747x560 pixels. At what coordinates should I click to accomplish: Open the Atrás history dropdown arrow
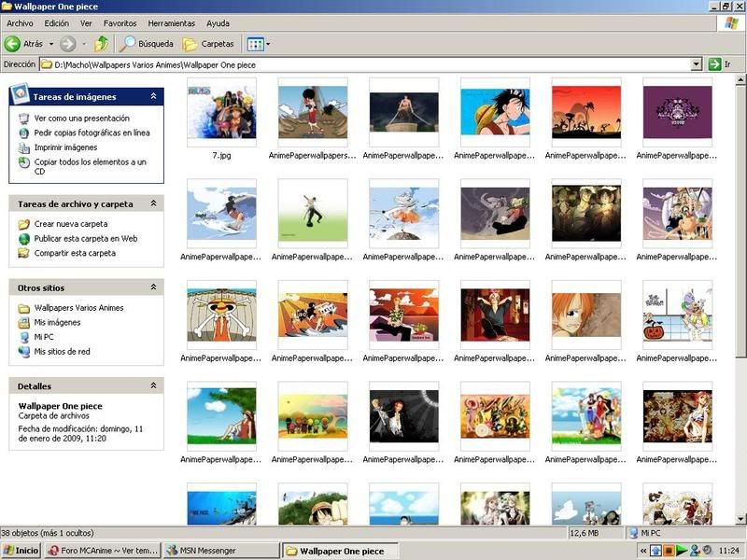(x=51, y=44)
